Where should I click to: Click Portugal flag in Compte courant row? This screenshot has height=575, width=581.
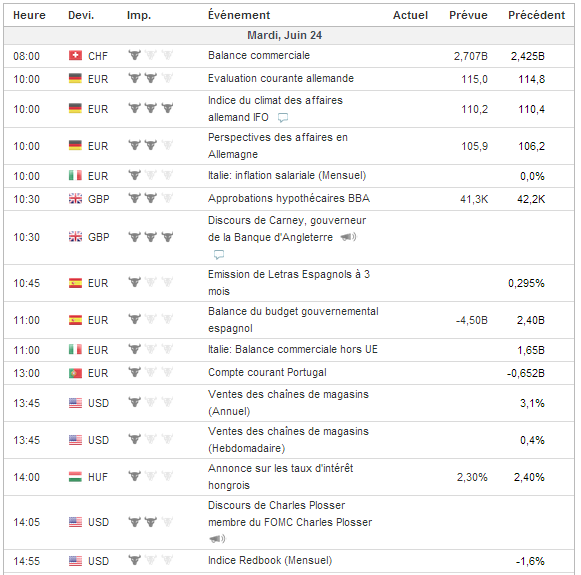coord(76,373)
